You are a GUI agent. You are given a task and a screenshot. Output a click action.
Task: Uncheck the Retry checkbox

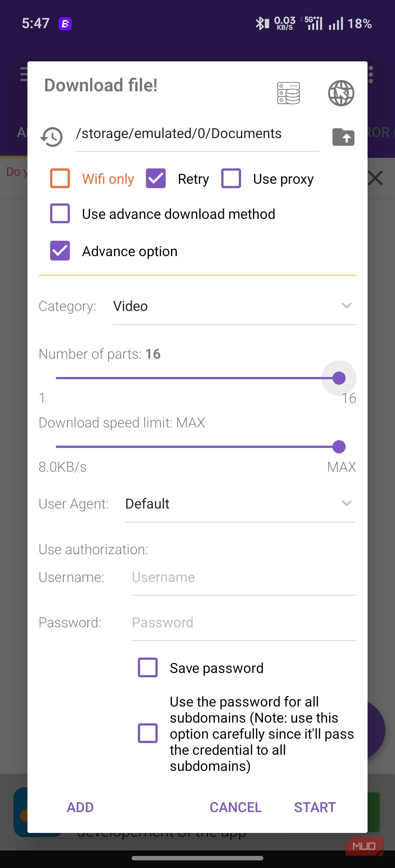(156, 178)
